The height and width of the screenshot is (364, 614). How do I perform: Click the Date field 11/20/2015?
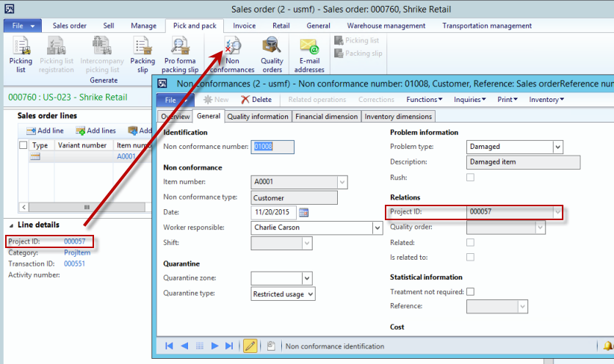[x=273, y=212]
